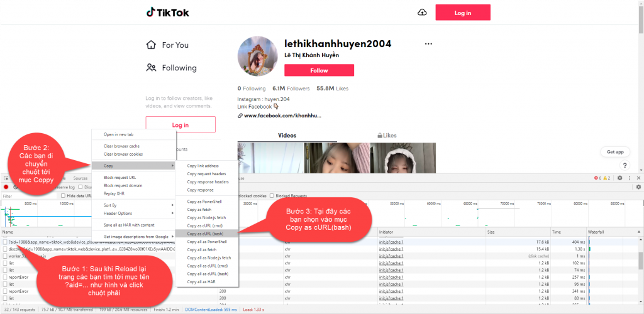Select Copy request headers
Screen dimensions: 644x314
point(206,174)
